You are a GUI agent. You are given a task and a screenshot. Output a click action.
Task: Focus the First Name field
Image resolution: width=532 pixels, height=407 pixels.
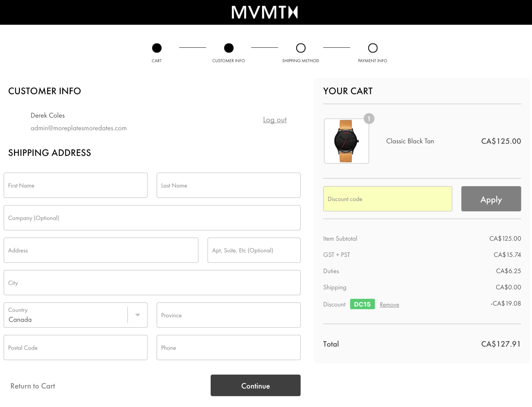point(76,185)
